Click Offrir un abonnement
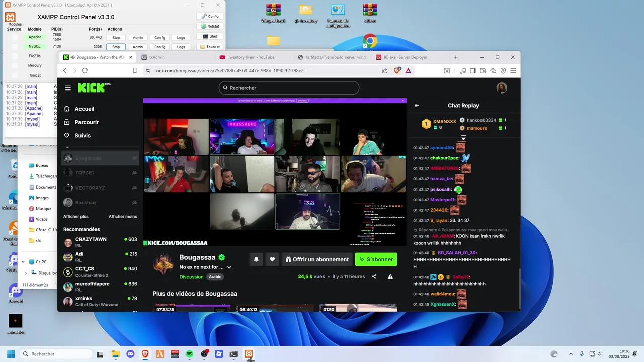This screenshot has width=644, height=362. (317, 259)
